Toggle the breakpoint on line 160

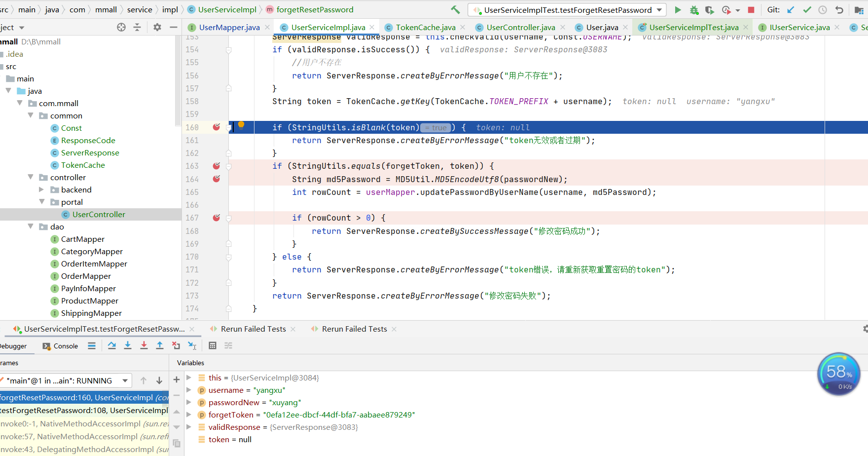217,127
